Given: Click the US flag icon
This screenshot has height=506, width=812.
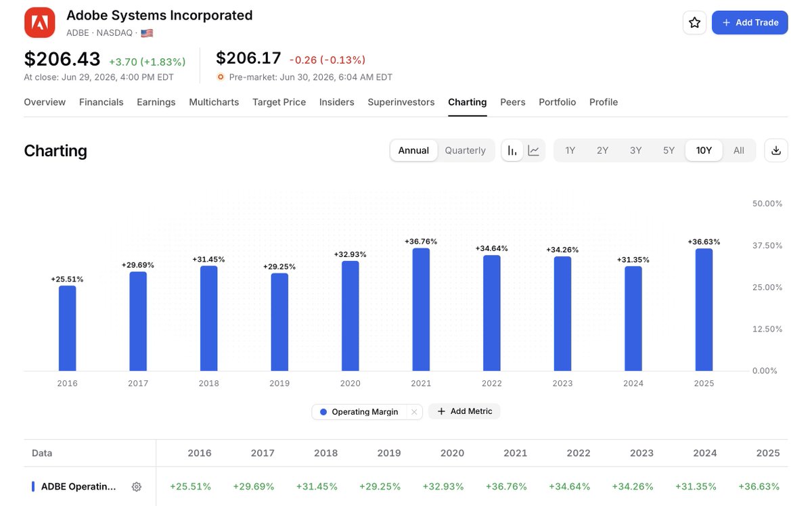Looking at the screenshot, I should [147, 32].
